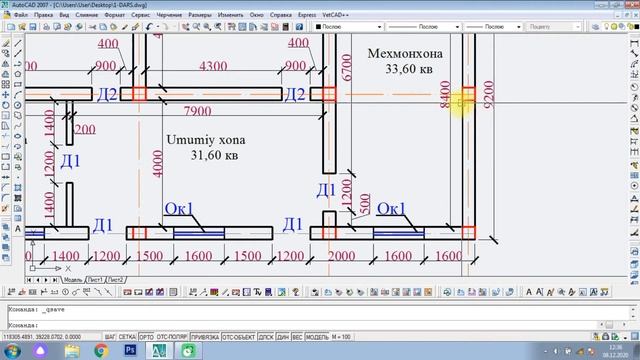The width and height of the screenshot is (640, 360).
Task: Toggle ОРТО orthogonal mode
Action: click(x=147, y=337)
